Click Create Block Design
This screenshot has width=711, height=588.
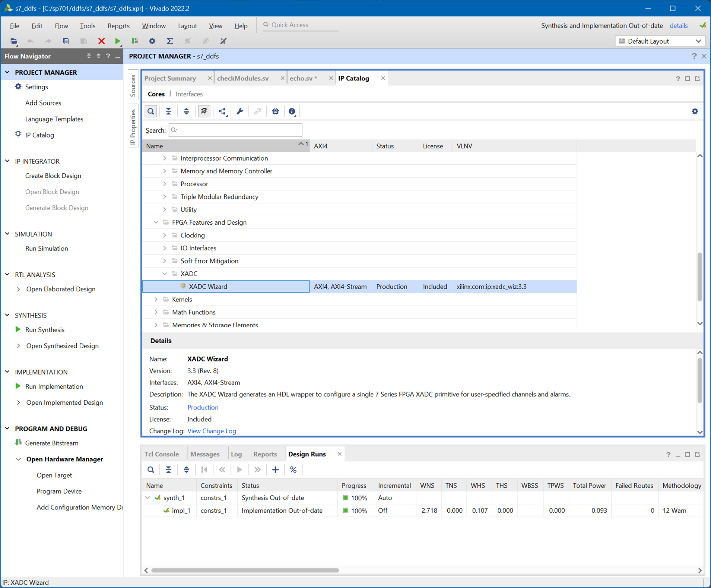(53, 176)
